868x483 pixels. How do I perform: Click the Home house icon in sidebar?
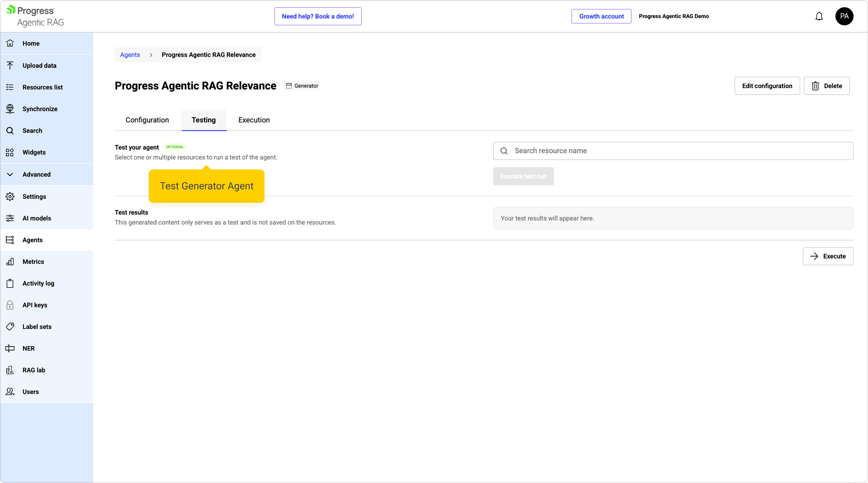coord(10,43)
